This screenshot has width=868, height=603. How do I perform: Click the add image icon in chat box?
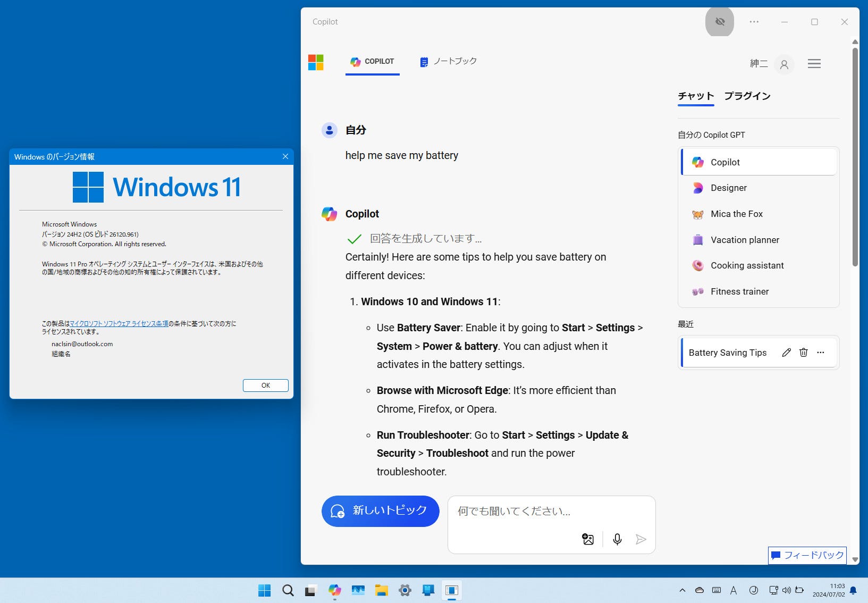tap(588, 539)
